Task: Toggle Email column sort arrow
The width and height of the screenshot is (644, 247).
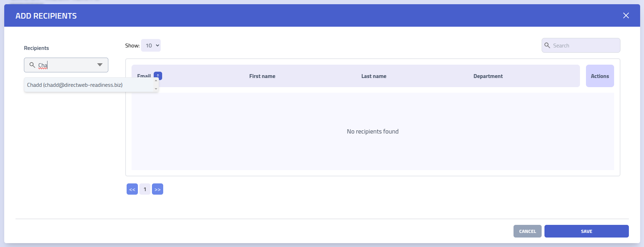Action: point(158,76)
